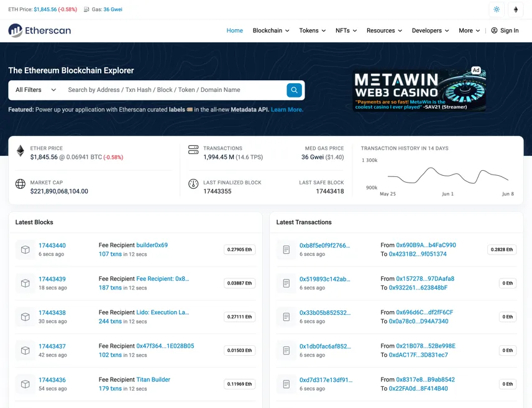Viewport: 532px width, 408px height.
Task: Open recipient address 0x0a78c0...D94A7340
Action: pyautogui.click(x=419, y=321)
